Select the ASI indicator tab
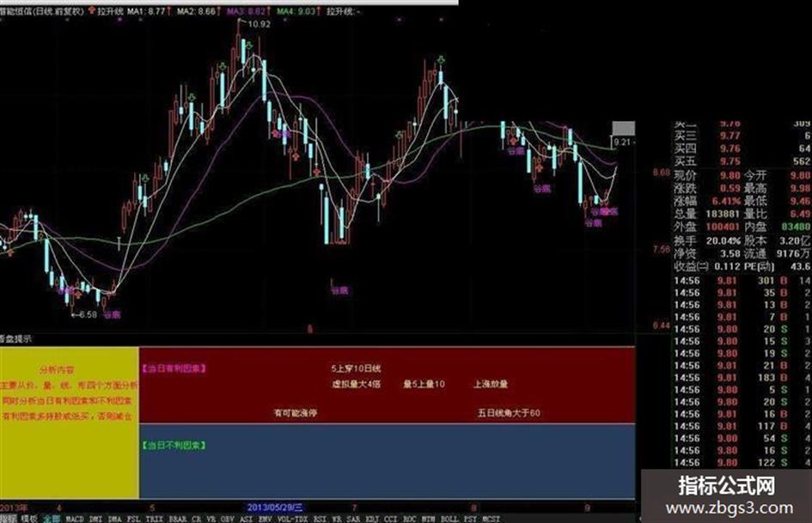 click(246, 519)
